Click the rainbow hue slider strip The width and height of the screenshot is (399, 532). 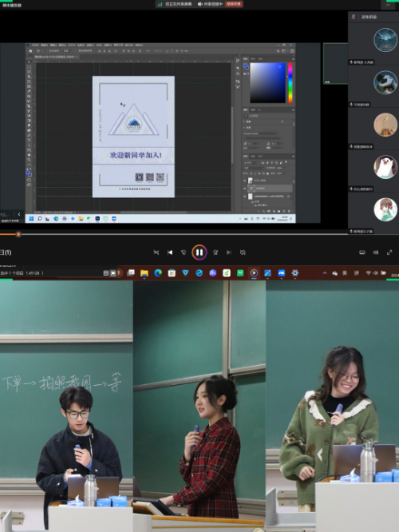[290, 83]
